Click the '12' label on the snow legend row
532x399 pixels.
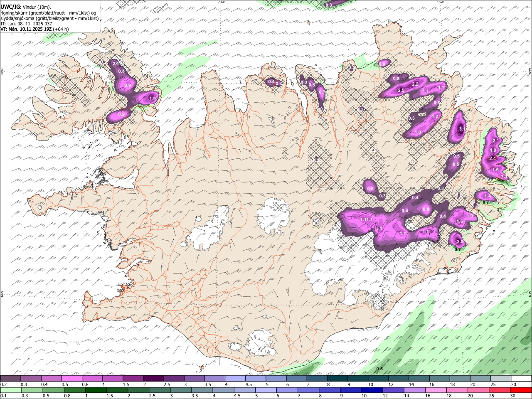pyautogui.click(x=391, y=384)
